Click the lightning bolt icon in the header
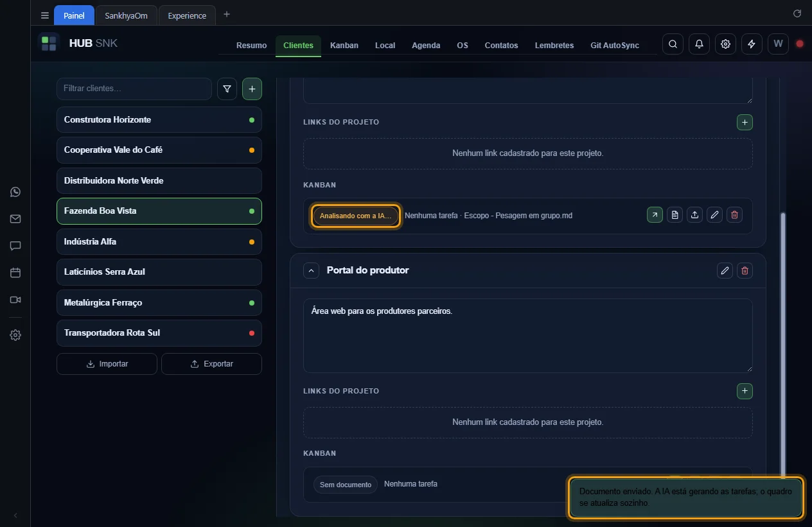Image resolution: width=812 pixels, height=527 pixels. 752,44
